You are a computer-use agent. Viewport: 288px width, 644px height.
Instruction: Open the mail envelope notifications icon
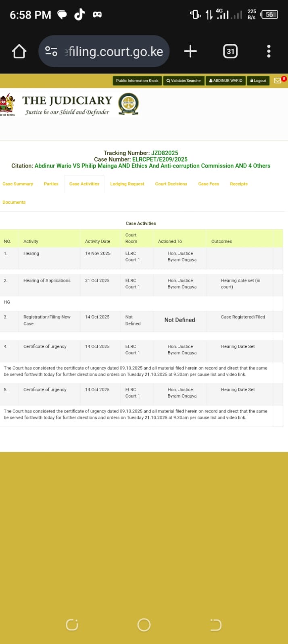click(278, 81)
